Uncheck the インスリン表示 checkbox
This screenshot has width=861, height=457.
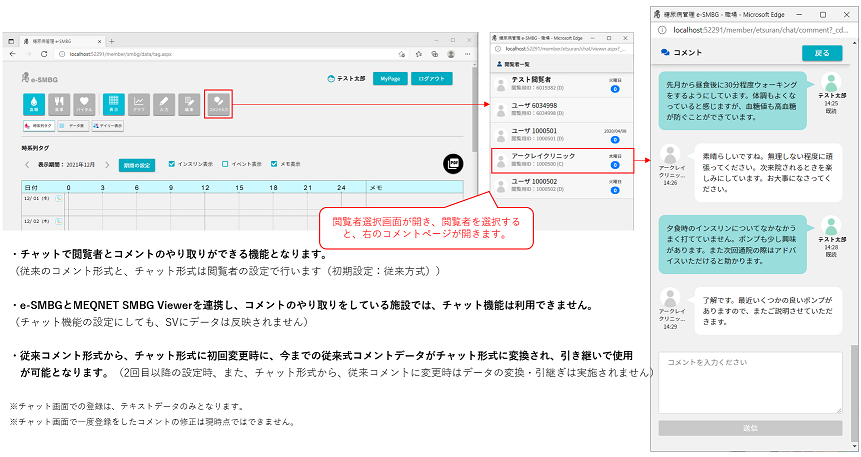[x=172, y=164]
